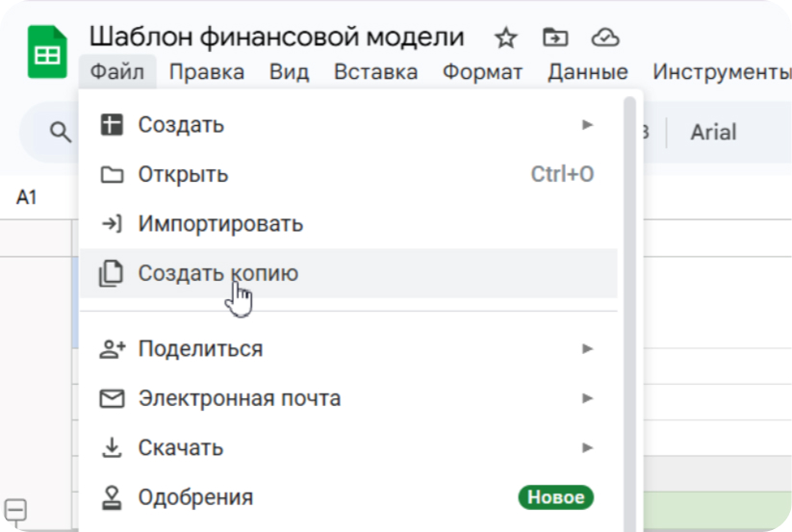Choose Открыть from the file menu
792x532 pixels.
pos(183,175)
